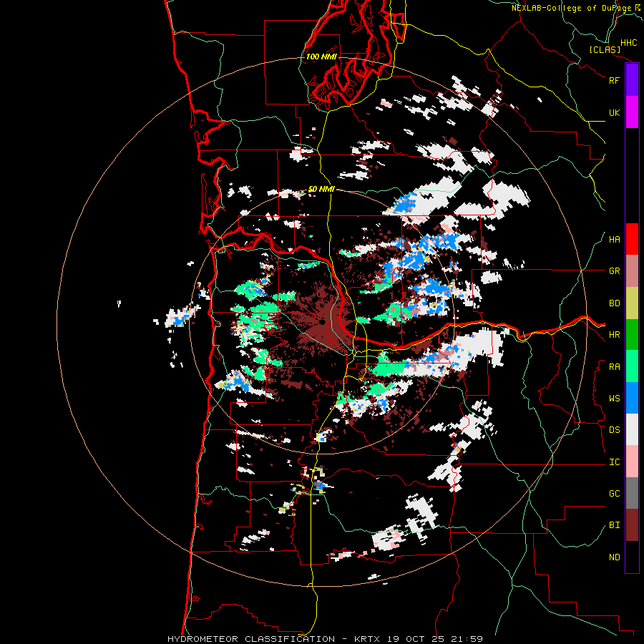This screenshot has width=644, height=644.
Task: Click the 100 NMI range ring label
Action: click(x=321, y=57)
